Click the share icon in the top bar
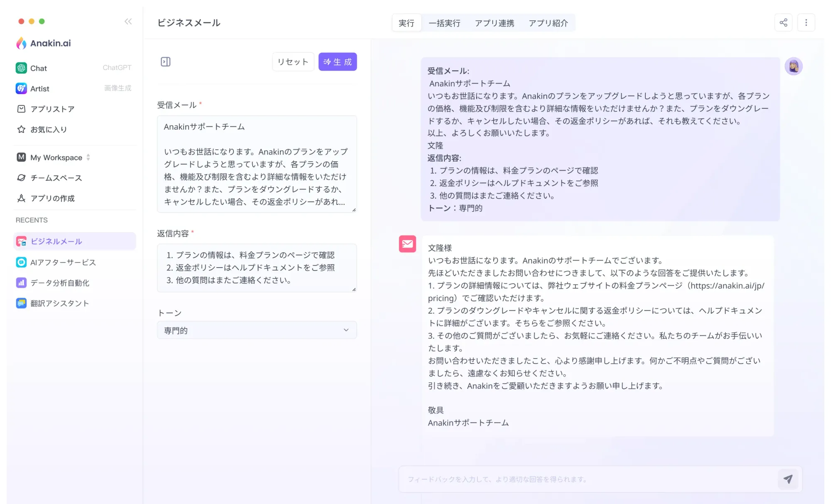This screenshot has width=831, height=504. (x=783, y=22)
